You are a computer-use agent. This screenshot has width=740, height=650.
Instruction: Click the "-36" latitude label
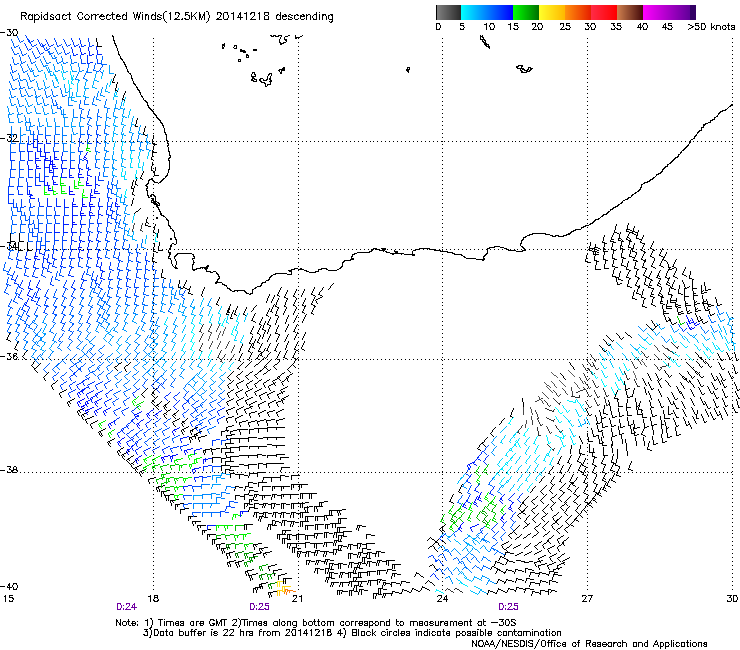point(9,356)
